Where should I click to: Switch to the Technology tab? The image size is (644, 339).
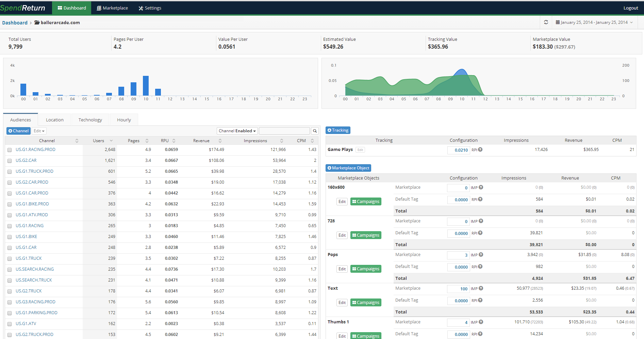[x=90, y=119]
